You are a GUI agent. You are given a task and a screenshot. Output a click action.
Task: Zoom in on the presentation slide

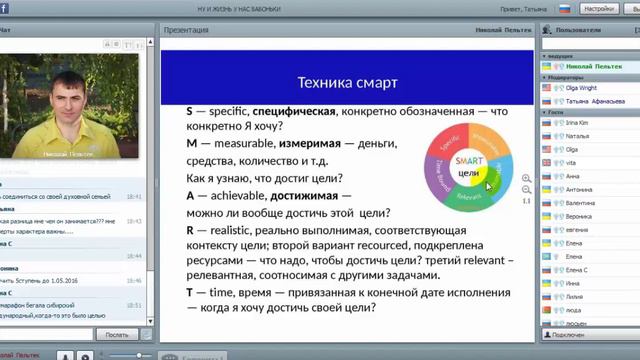pyautogui.click(x=526, y=178)
